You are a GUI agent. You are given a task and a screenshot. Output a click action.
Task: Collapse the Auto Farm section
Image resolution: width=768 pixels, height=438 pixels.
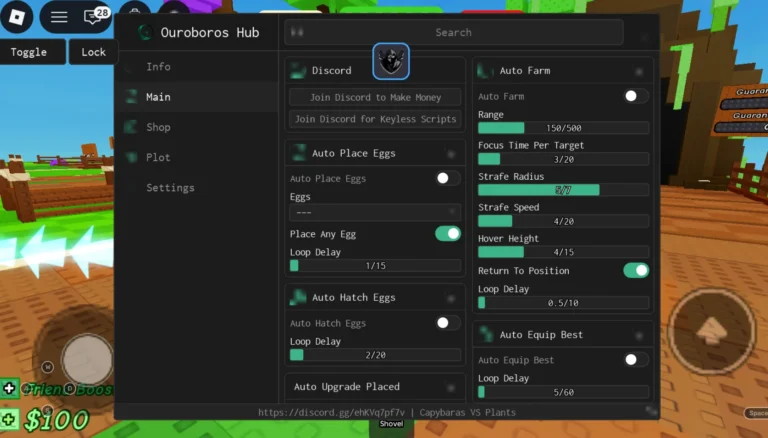pyautogui.click(x=639, y=72)
